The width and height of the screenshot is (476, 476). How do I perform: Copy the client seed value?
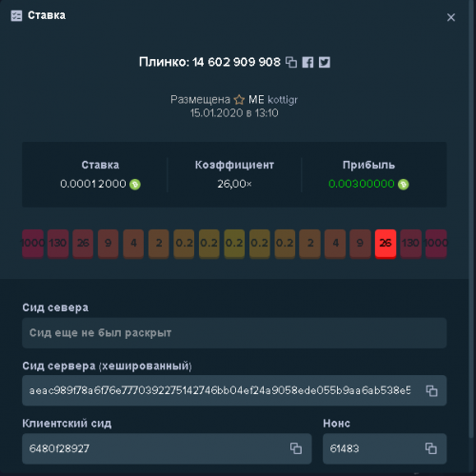(296, 448)
